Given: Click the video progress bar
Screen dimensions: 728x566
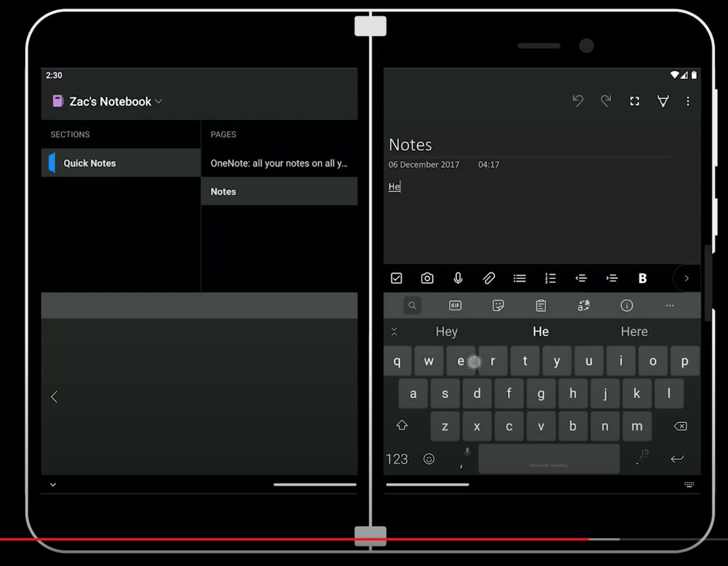Looking at the screenshot, I should point(364,539).
